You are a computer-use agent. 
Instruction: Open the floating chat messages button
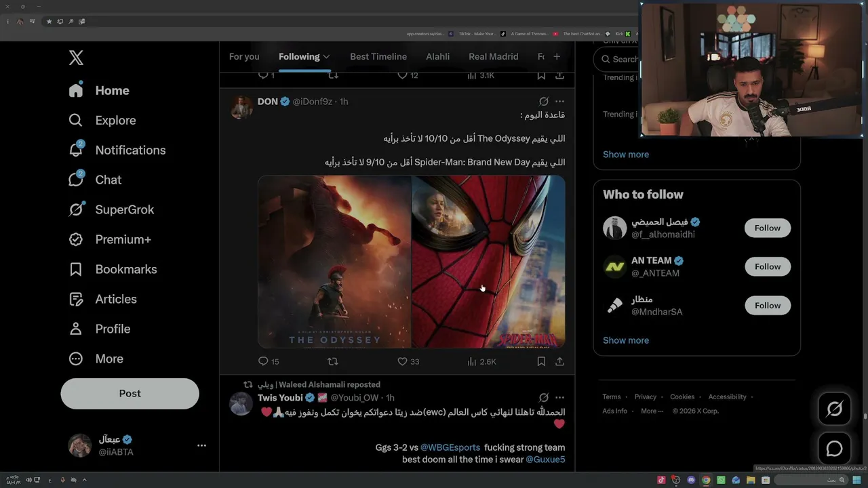point(835,449)
